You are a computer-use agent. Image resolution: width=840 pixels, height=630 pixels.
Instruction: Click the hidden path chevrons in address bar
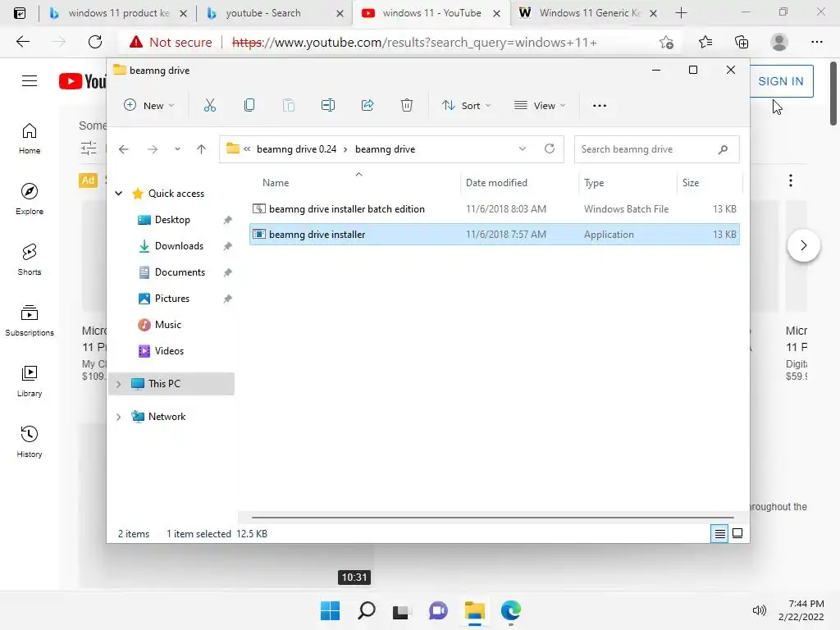[247, 149]
